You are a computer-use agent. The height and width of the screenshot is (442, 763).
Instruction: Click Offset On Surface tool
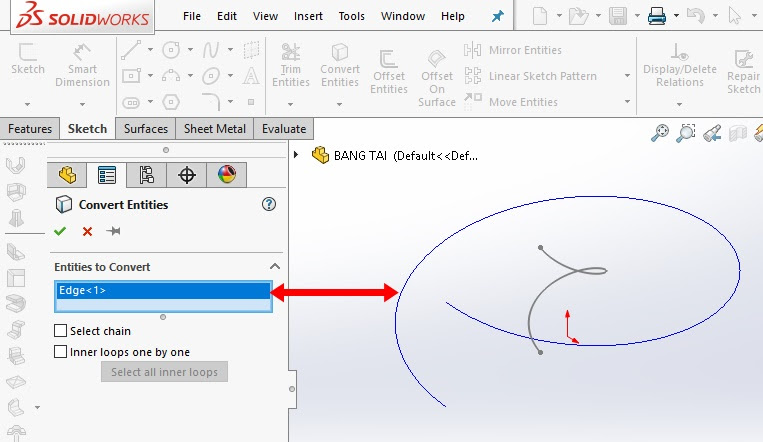[436, 78]
